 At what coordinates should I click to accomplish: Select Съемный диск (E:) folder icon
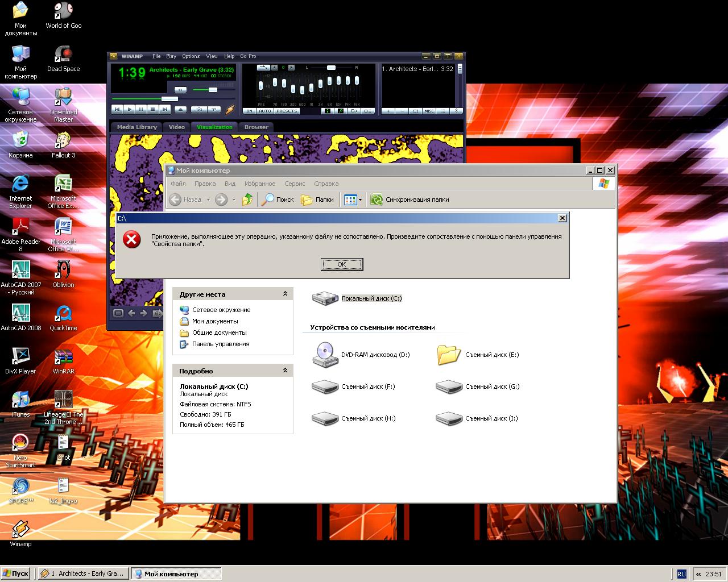tap(449, 355)
